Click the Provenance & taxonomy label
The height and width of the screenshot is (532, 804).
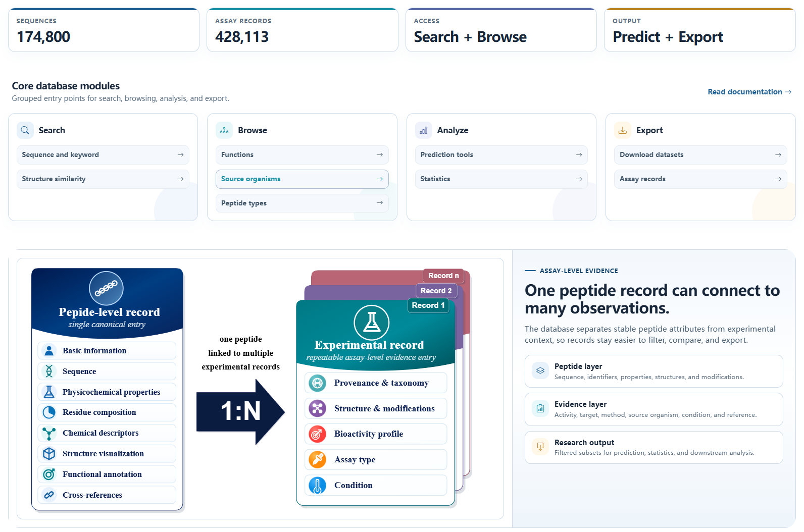[x=381, y=383]
